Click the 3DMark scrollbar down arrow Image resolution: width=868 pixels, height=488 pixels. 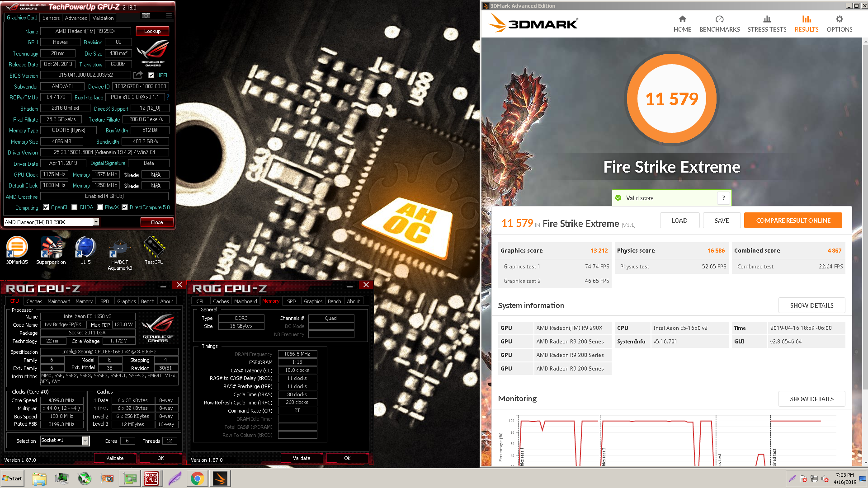click(x=865, y=463)
